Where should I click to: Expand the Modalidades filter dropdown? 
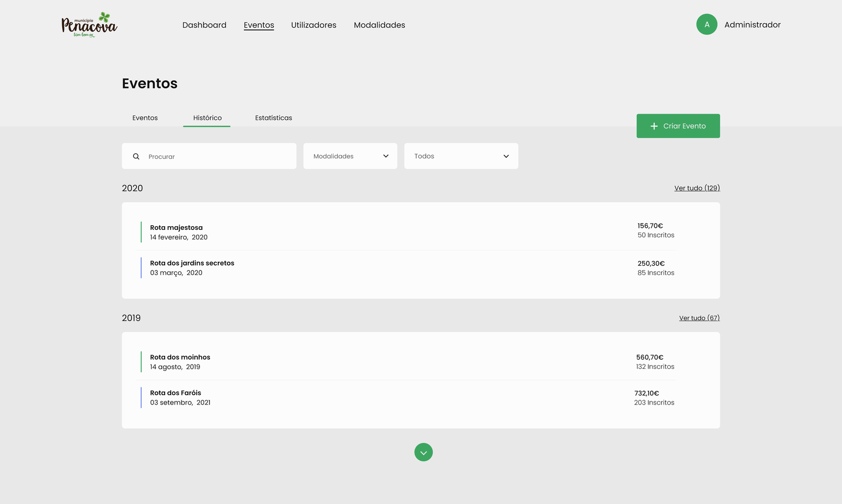(350, 156)
